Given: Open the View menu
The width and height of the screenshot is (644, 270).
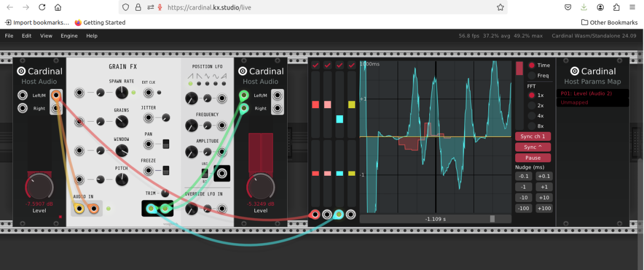Looking at the screenshot, I should (x=46, y=36).
